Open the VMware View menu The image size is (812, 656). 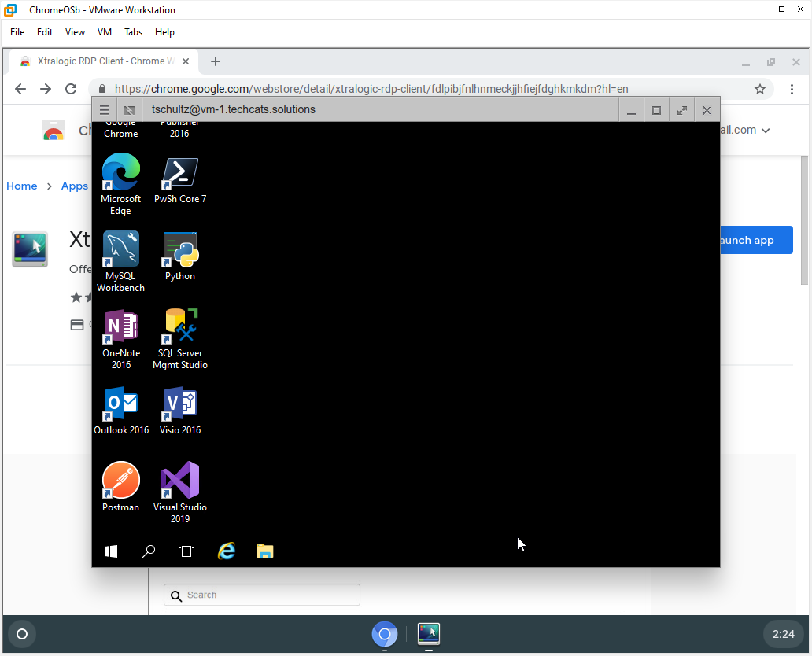click(x=75, y=32)
